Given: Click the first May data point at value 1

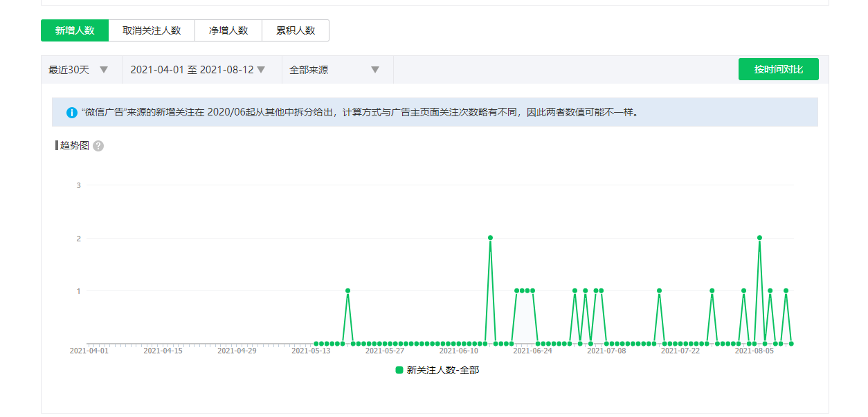Looking at the screenshot, I should 347,290.
